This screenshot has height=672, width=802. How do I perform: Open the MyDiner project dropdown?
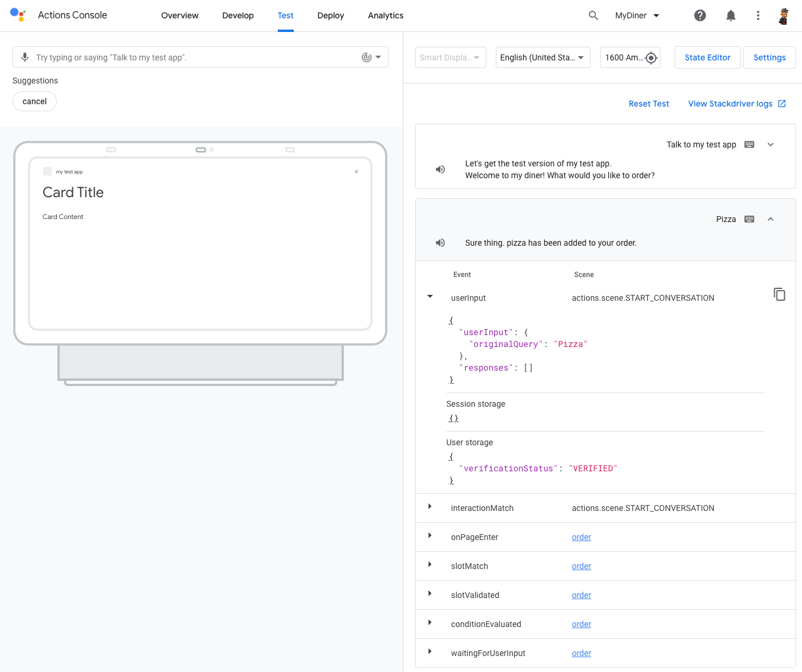pyautogui.click(x=637, y=15)
